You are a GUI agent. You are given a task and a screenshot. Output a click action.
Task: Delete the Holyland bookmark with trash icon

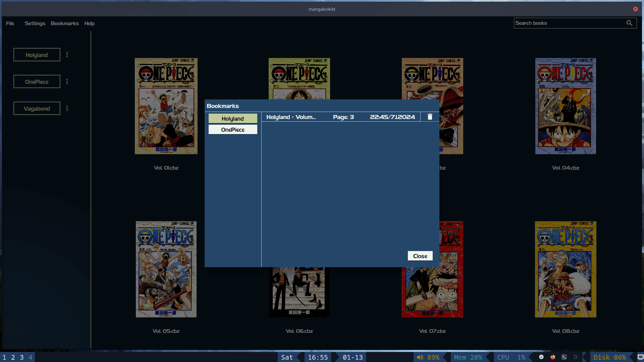(430, 117)
